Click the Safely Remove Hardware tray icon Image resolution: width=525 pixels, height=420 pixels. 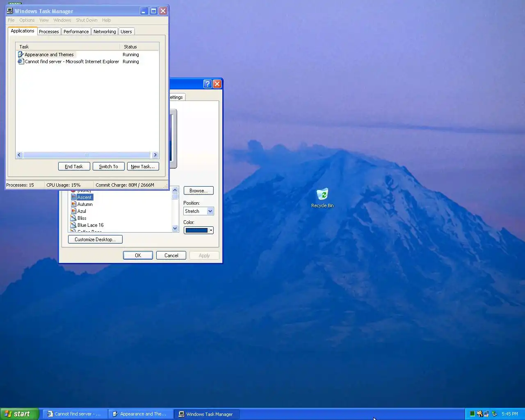click(x=494, y=414)
